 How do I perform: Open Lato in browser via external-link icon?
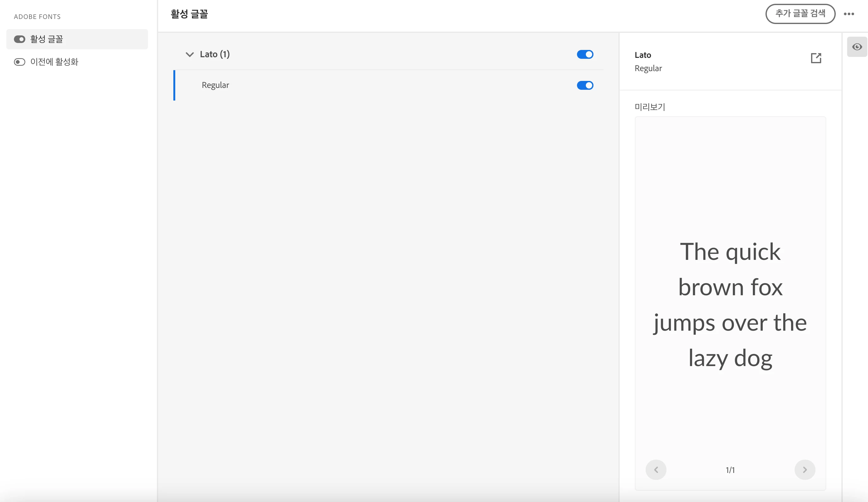click(x=816, y=58)
